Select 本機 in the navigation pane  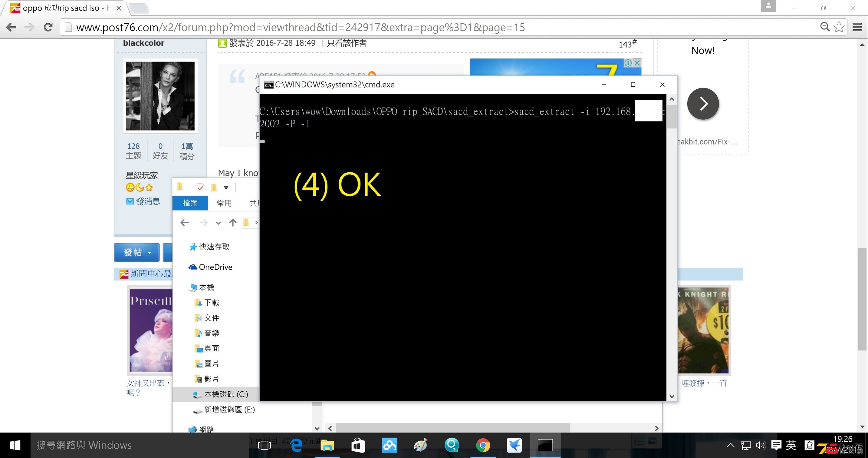coord(202,287)
